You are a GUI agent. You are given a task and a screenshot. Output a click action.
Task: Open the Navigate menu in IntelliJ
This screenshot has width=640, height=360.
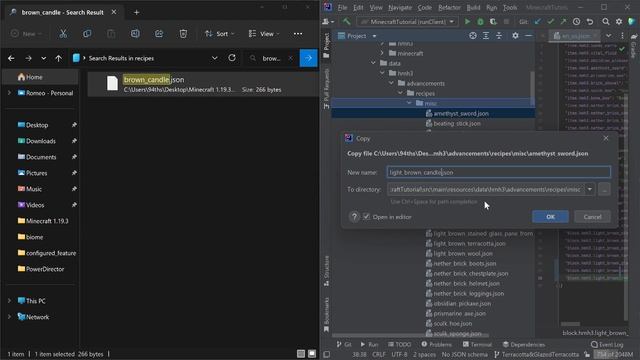point(400,7)
